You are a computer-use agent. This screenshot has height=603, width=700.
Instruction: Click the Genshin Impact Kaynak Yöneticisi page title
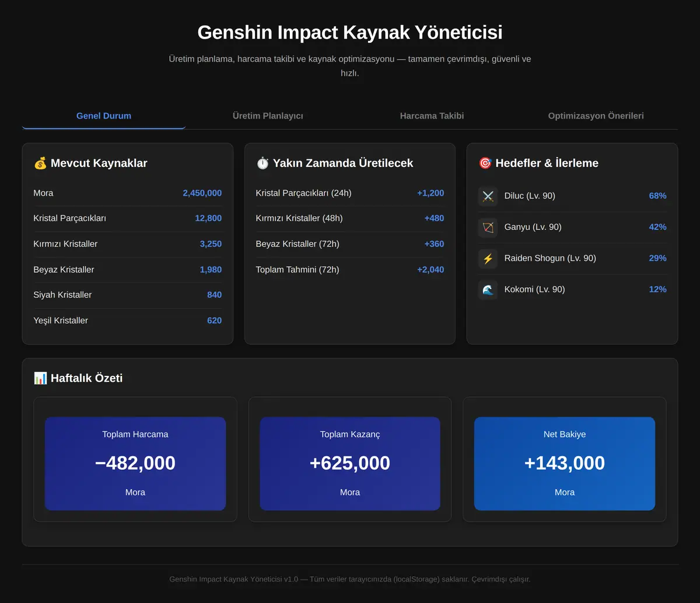pos(350,32)
